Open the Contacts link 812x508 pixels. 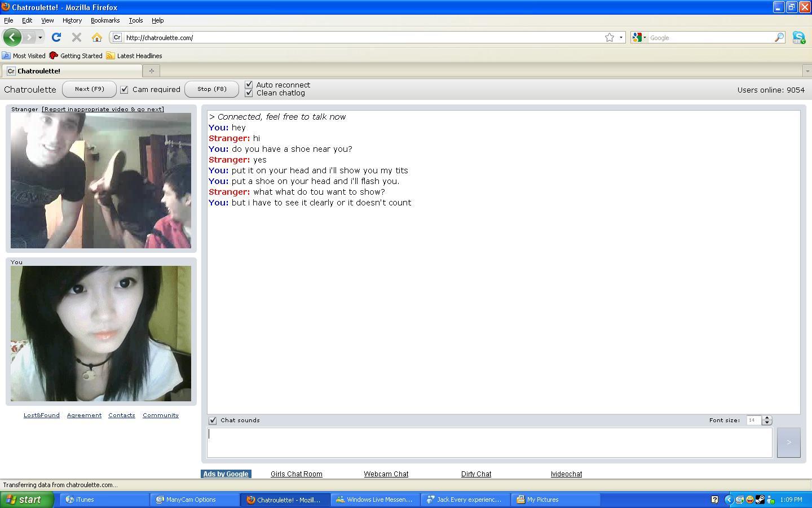pyautogui.click(x=122, y=415)
